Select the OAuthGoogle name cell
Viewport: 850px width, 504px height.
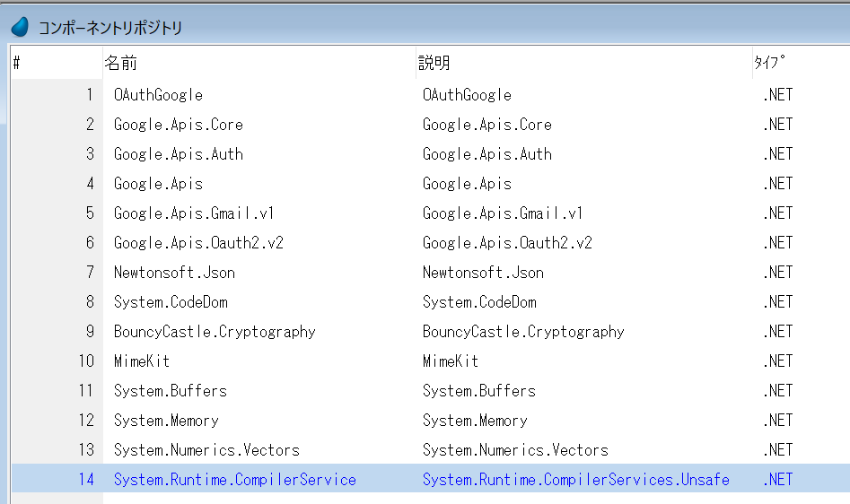tap(158, 95)
